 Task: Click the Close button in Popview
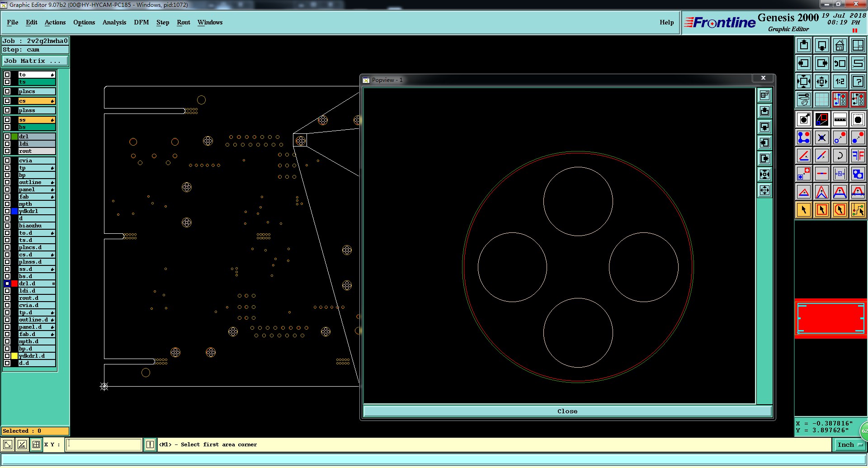point(567,411)
